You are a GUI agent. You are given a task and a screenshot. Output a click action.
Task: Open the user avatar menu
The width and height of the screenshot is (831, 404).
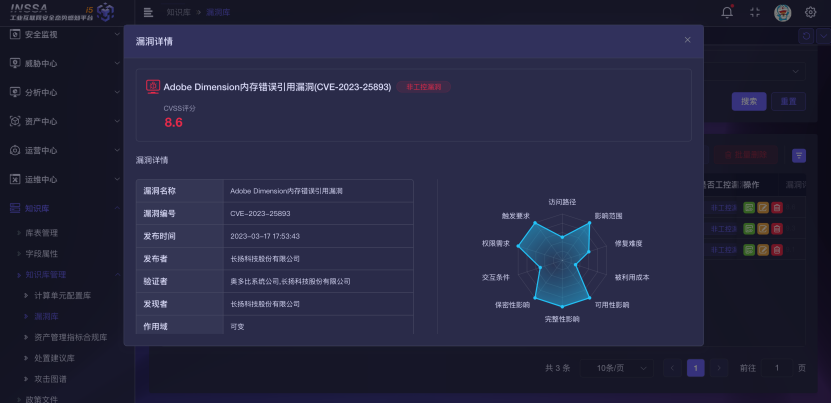[x=782, y=12]
